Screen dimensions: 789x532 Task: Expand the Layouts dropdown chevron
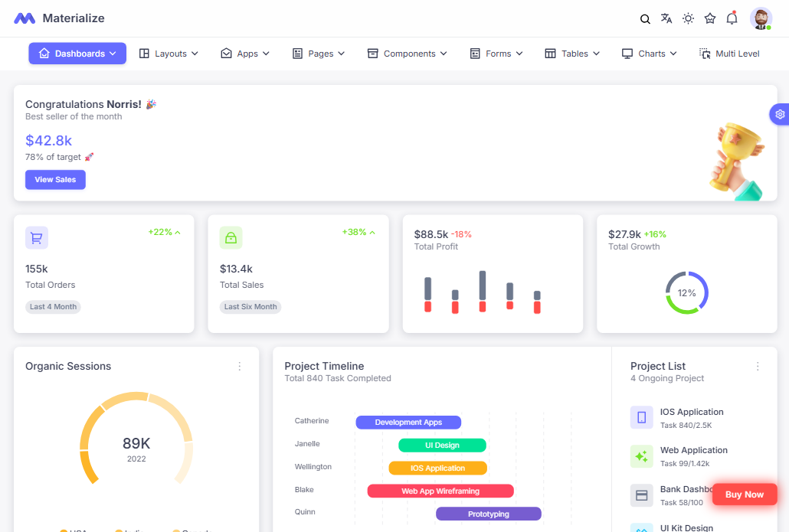point(195,54)
